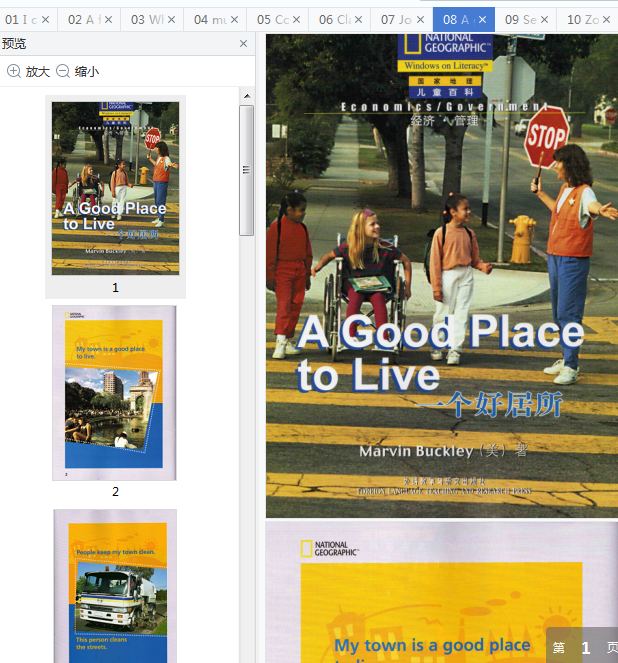Close the 预览 preview panel
The width and height of the screenshot is (618, 663).
[x=243, y=44]
